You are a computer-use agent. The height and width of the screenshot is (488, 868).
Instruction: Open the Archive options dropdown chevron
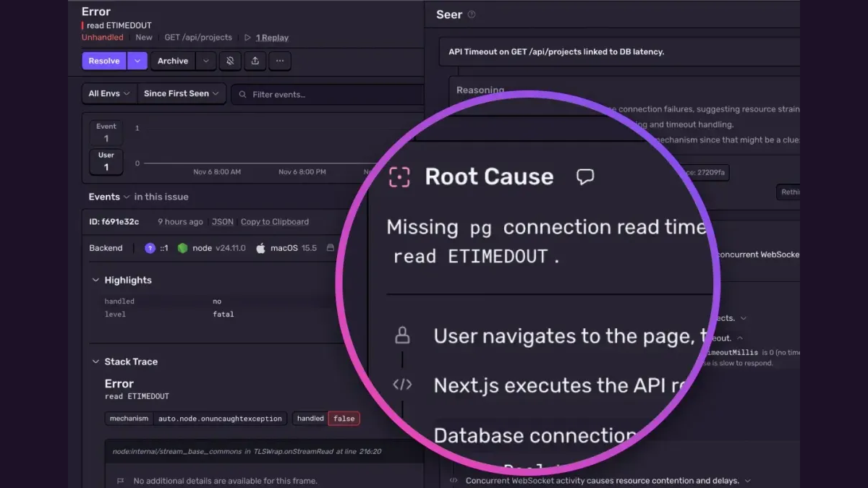coord(206,61)
